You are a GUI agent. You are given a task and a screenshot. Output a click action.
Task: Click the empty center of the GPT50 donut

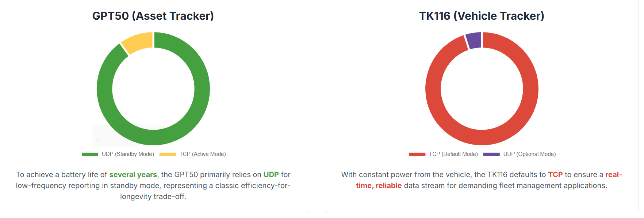point(153,89)
